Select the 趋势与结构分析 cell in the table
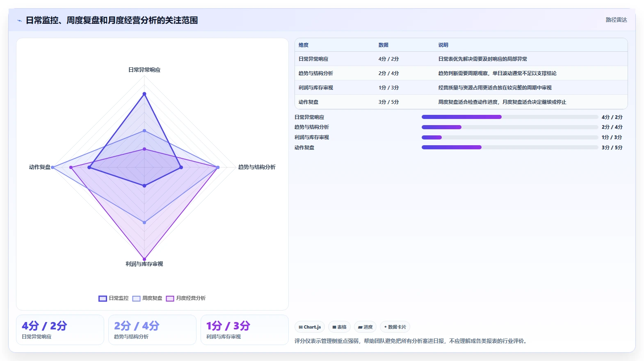 tap(316, 73)
